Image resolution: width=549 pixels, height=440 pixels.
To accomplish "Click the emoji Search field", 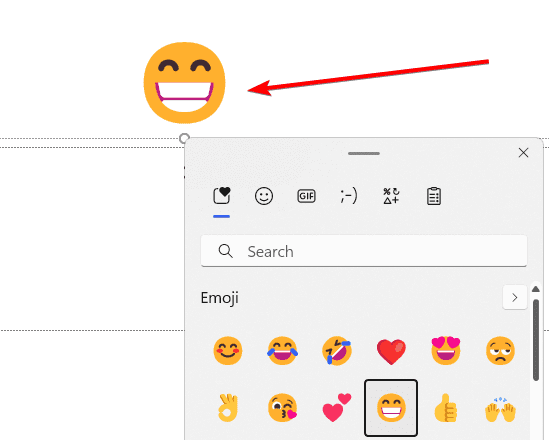I will [364, 251].
